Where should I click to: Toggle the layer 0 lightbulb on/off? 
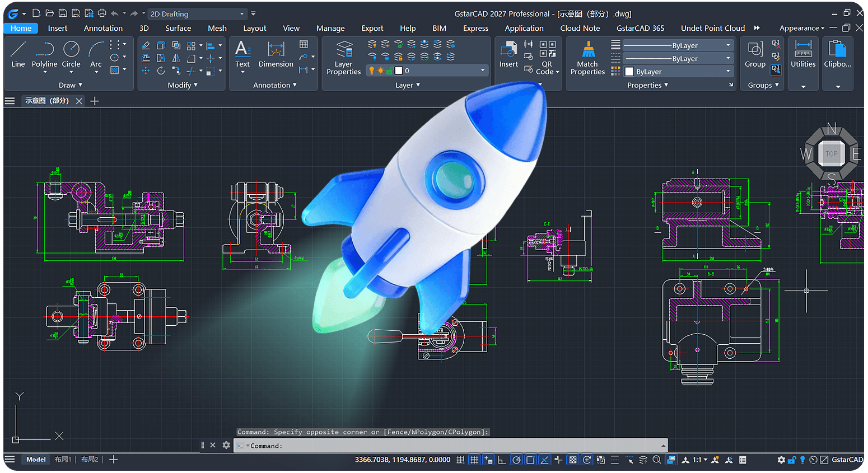click(371, 71)
